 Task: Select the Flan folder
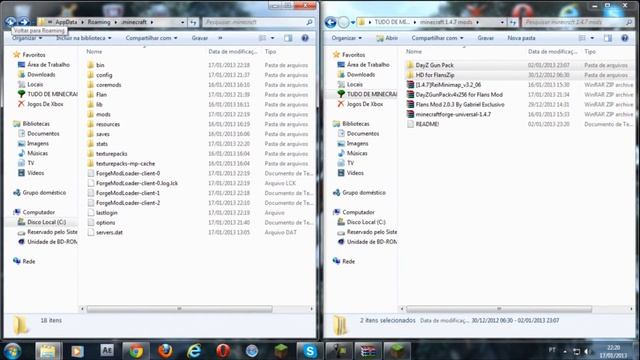point(101,95)
